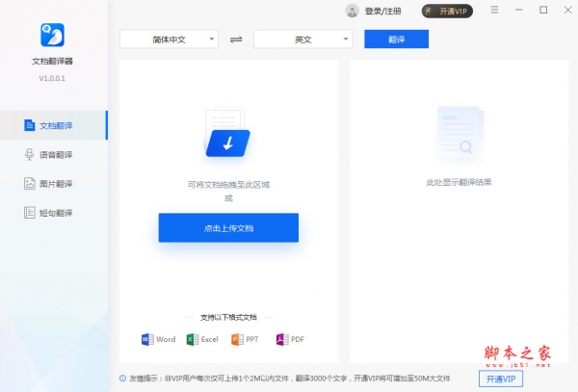
Task: Click the 文档翻译器 app title text
Action: [52, 61]
